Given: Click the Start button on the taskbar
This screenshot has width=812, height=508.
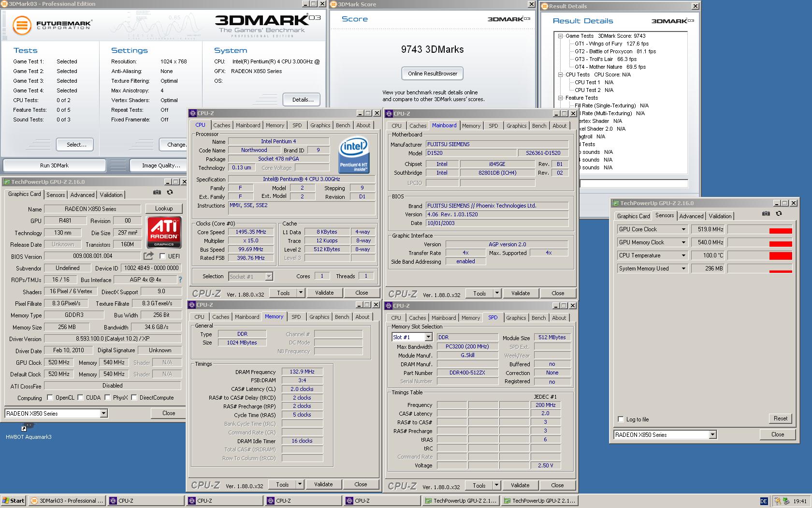Looking at the screenshot, I should click(x=14, y=501).
